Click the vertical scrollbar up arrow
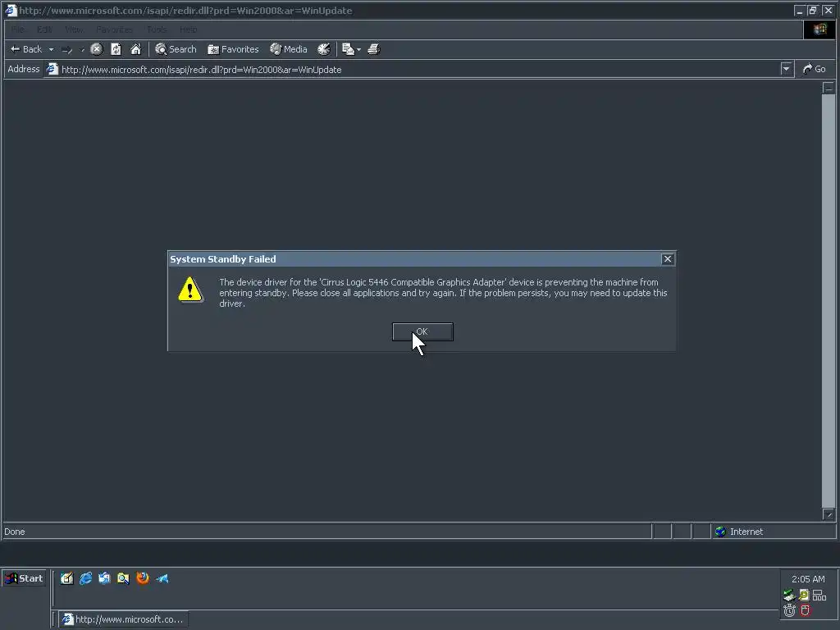 coord(829,87)
